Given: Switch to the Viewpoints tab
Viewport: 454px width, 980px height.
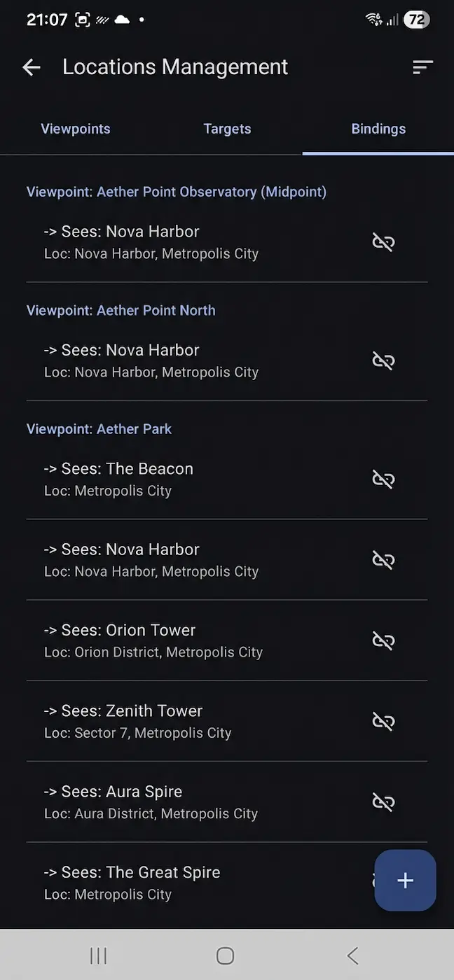Looking at the screenshot, I should (76, 129).
